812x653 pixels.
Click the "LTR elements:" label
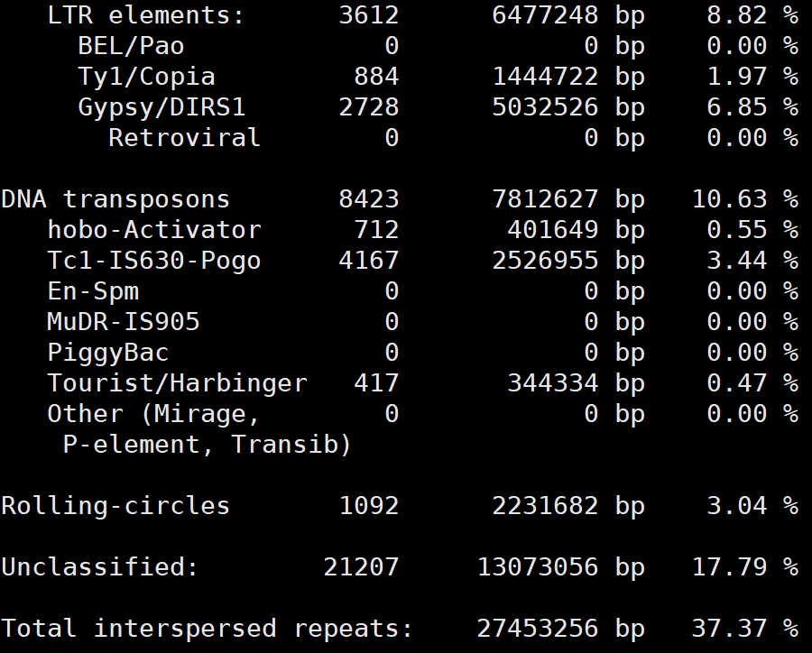tap(145, 15)
